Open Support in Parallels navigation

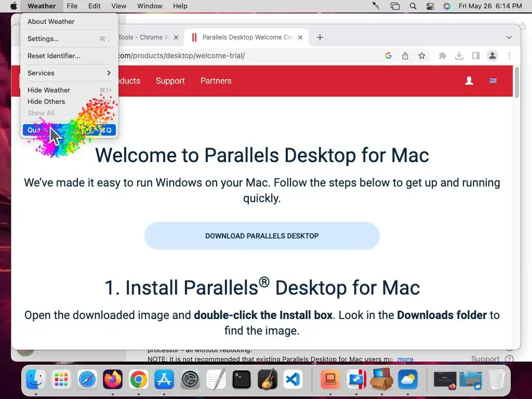pyautogui.click(x=170, y=81)
